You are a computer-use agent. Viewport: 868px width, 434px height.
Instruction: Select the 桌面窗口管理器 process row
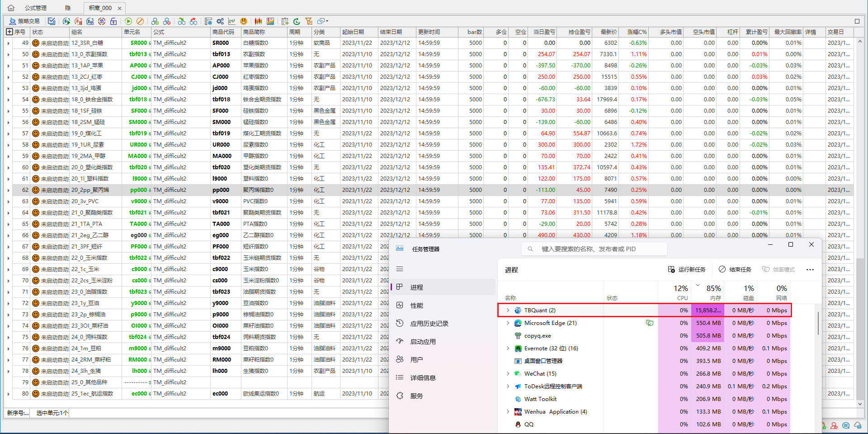click(x=645, y=361)
